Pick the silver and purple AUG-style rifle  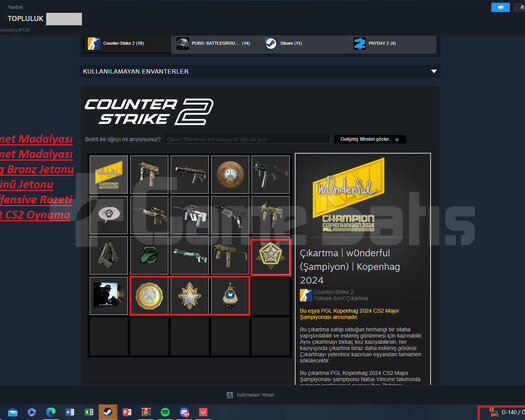tap(190, 215)
